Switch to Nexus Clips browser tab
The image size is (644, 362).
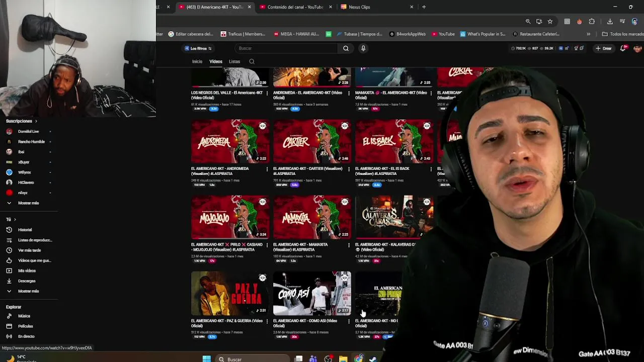point(377,7)
